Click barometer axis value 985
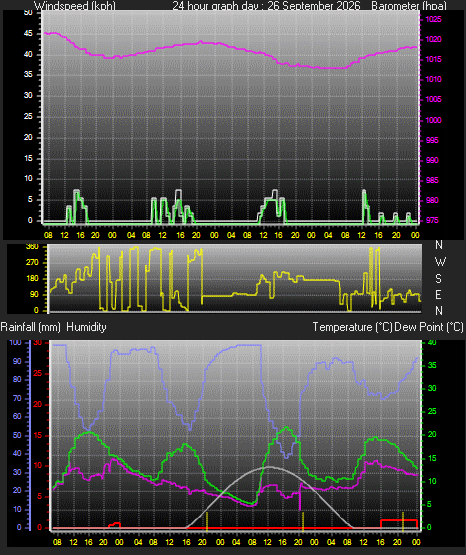This screenshot has height=555, width=466. 432,181
